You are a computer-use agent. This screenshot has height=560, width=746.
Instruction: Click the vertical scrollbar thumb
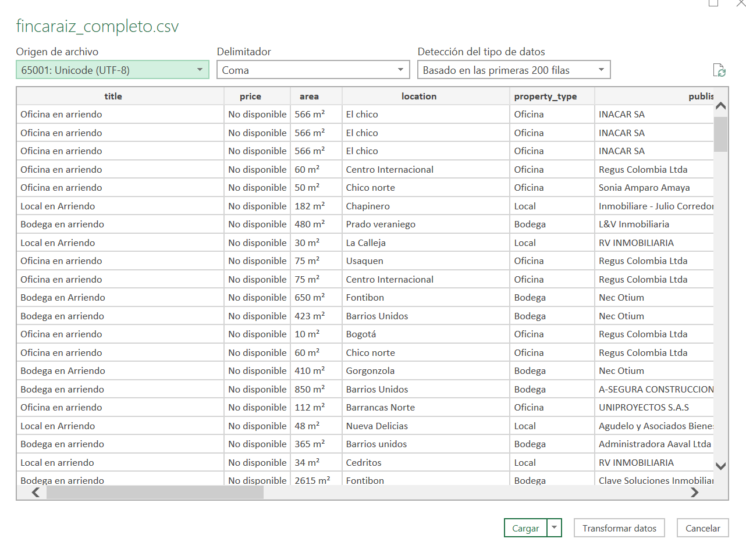click(x=720, y=134)
